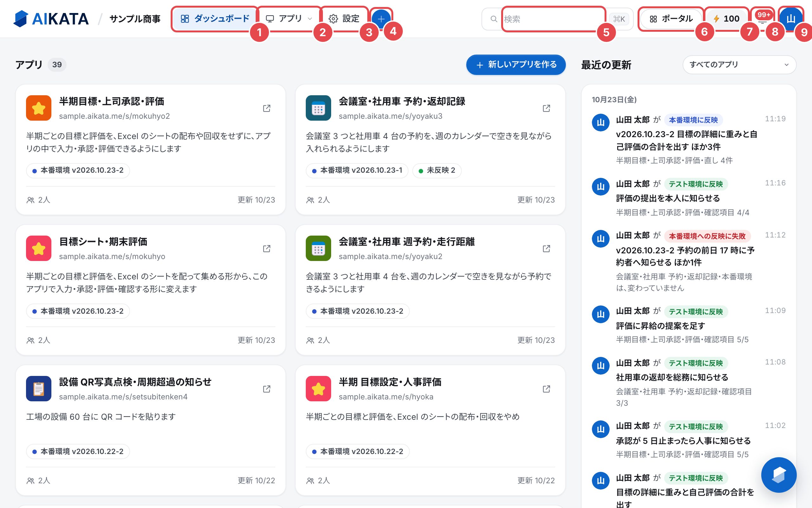Open update 評価の提出を本人に知らせる
This screenshot has width=812, height=508.
668,198
